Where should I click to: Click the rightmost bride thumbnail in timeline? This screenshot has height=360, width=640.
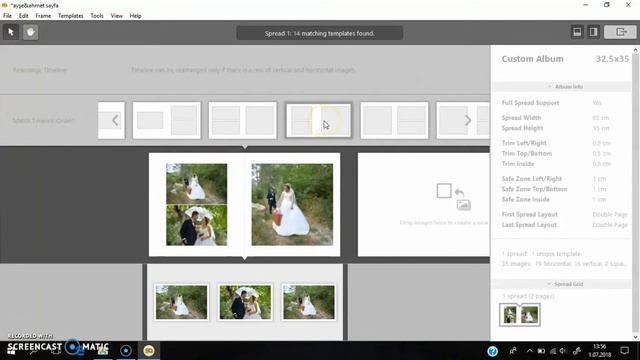[x=309, y=302]
